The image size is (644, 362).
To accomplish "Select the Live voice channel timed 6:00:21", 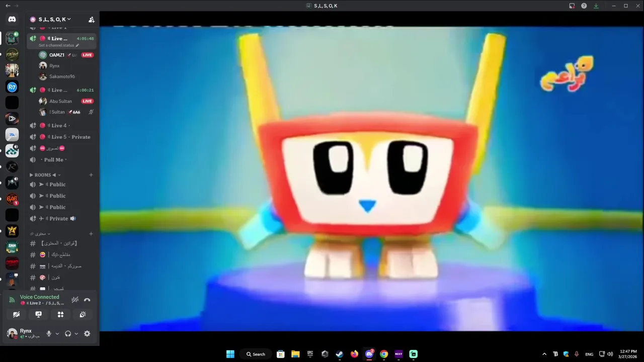I will click(x=61, y=90).
